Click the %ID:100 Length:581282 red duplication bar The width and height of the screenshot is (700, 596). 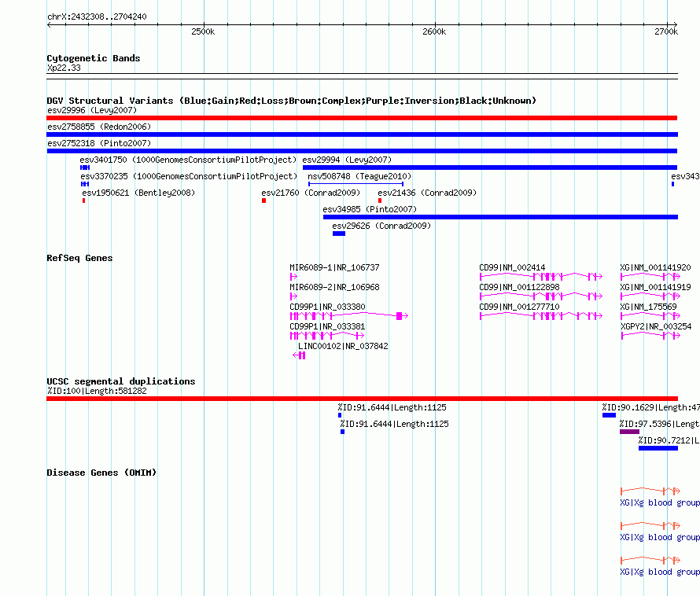(362, 399)
